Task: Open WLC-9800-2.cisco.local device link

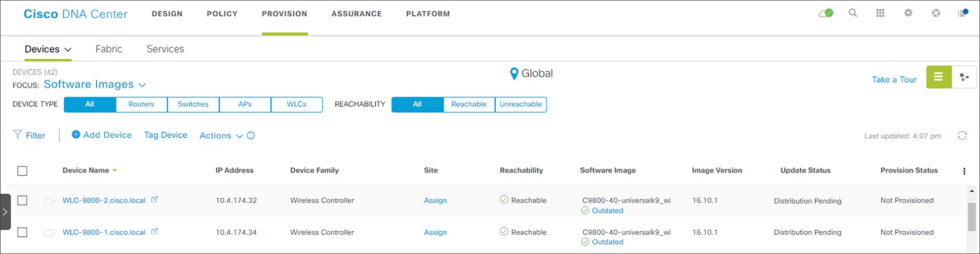Action: [104, 200]
